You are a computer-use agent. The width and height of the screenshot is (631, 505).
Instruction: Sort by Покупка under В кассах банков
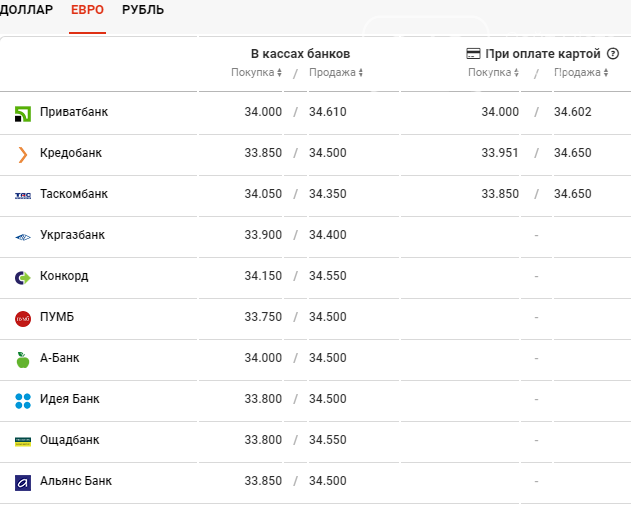[x=256, y=72]
